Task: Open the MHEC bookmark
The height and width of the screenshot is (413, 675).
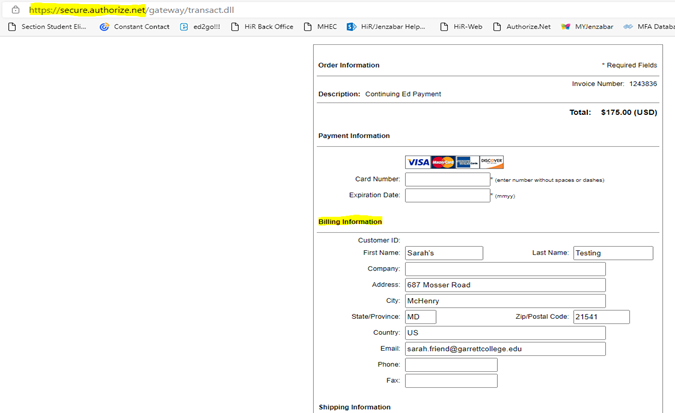Action: [x=320, y=27]
